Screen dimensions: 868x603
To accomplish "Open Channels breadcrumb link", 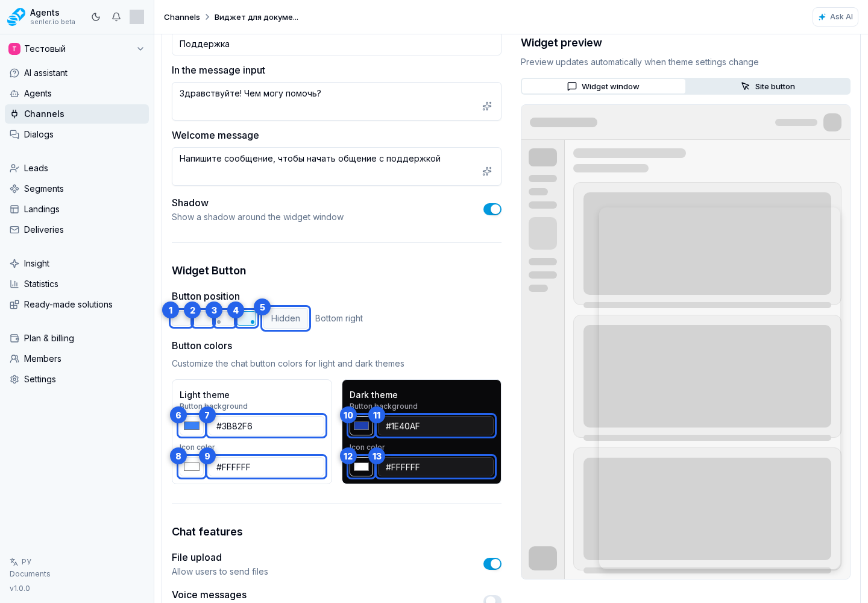I will 182,17.
